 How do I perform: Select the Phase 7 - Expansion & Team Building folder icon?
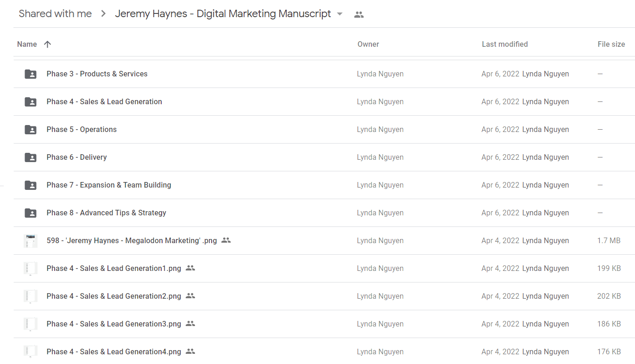pos(31,185)
